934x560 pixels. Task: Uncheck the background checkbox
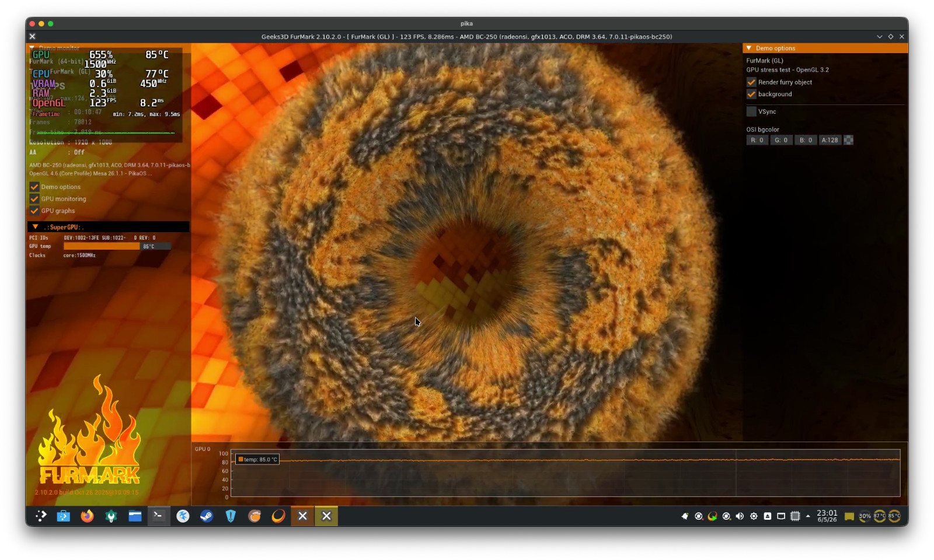(751, 94)
